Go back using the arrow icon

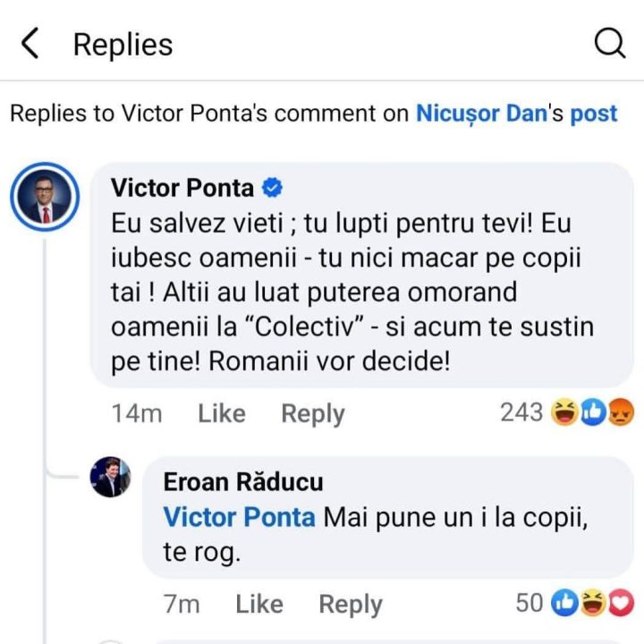(x=30, y=44)
